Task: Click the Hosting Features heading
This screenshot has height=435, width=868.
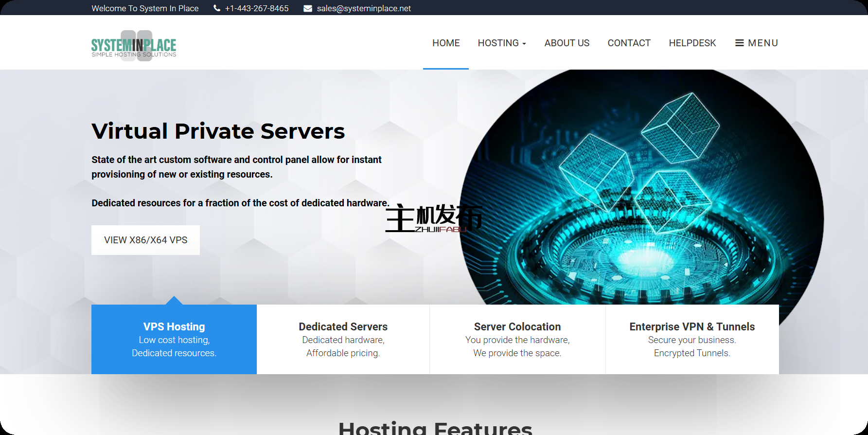Action: point(435,427)
